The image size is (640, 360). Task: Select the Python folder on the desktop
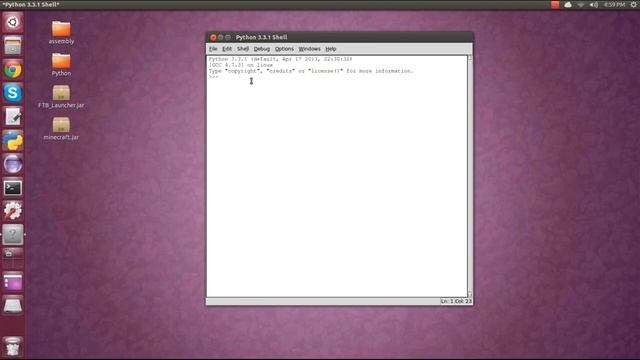coord(61,65)
